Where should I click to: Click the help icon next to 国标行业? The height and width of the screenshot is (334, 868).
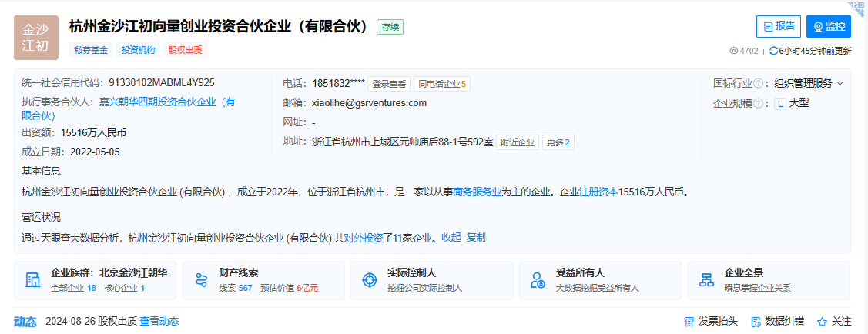[x=758, y=83]
